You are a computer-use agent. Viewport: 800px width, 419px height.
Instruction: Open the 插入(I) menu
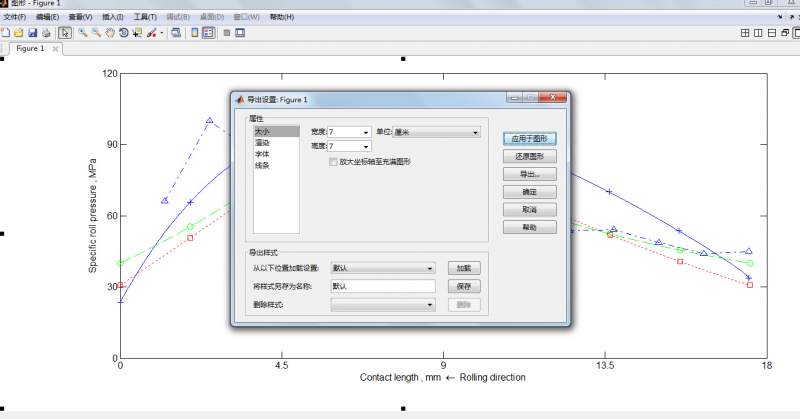(113, 17)
